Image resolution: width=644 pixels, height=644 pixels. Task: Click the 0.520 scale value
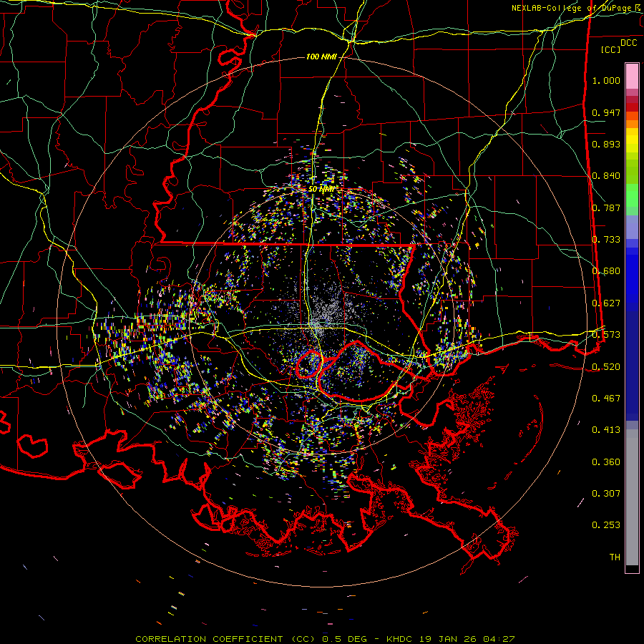coord(606,366)
